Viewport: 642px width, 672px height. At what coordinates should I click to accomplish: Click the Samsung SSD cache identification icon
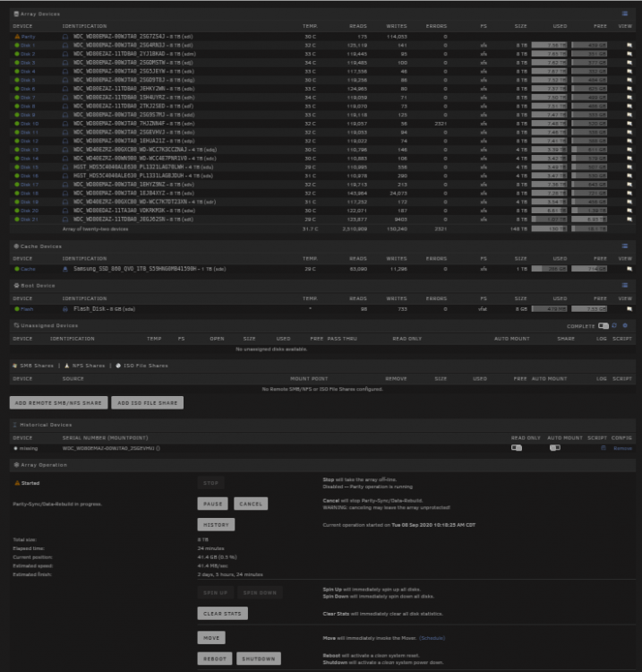(x=65, y=269)
